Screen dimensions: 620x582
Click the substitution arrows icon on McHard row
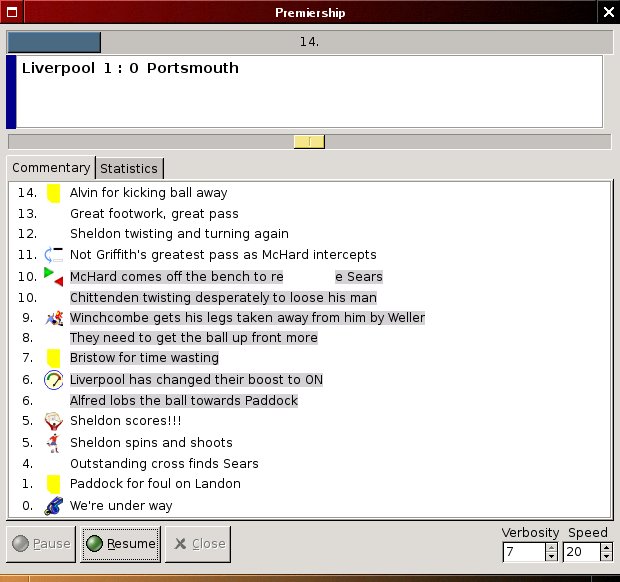[x=53, y=276]
